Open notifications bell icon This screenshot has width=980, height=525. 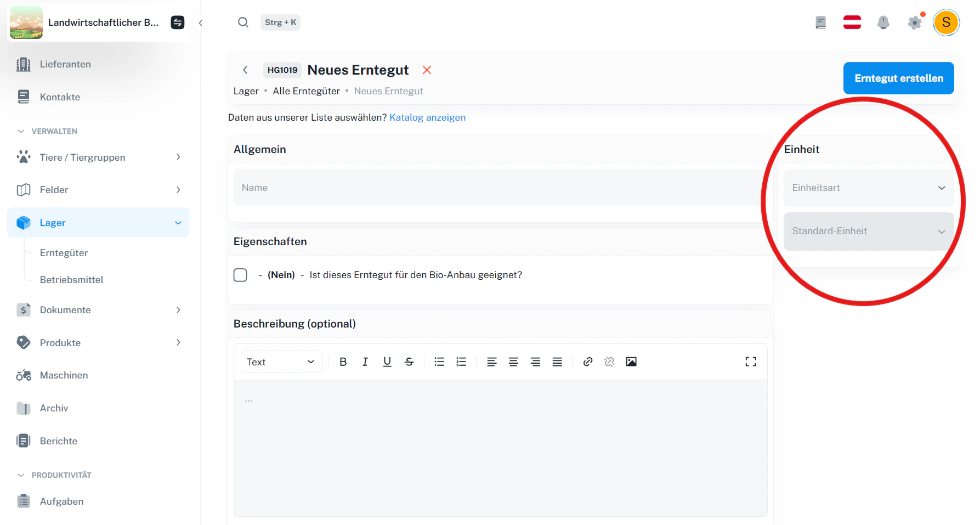pyautogui.click(x=883, y=22)
